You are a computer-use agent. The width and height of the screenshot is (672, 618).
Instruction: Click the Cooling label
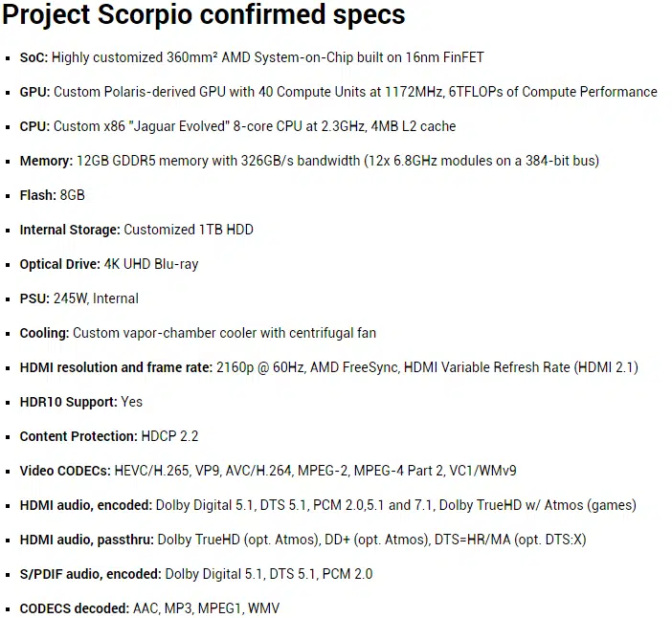coord(45,333)
